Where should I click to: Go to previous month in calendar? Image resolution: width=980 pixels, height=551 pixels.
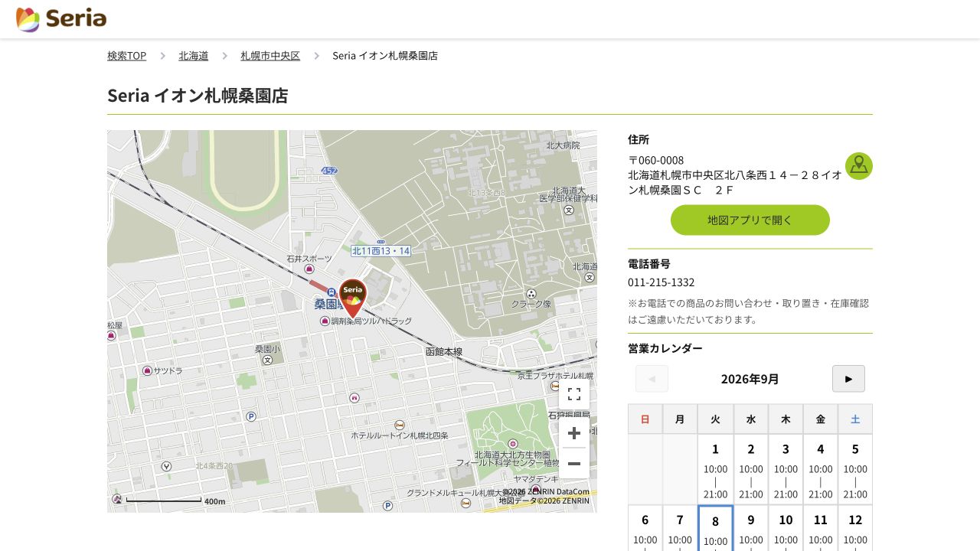tap(652, 379)
